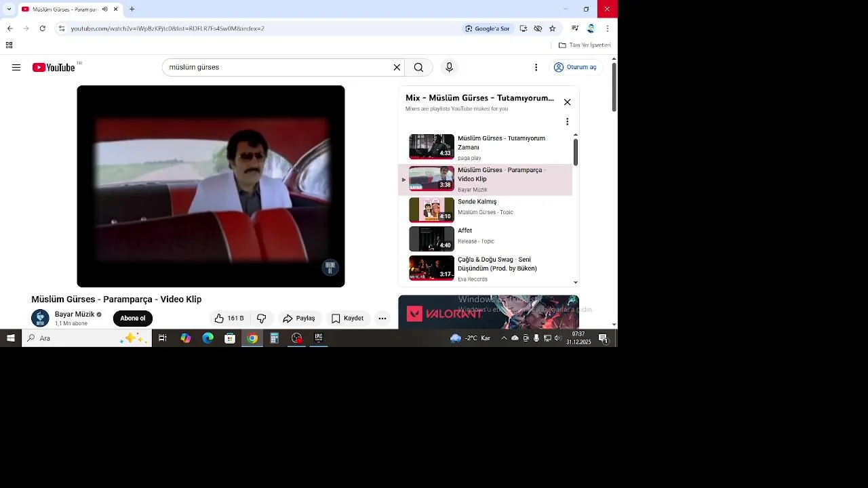Go to YouTube home via the logo
This screenshot has width=868, height=488.
(54, 67)
